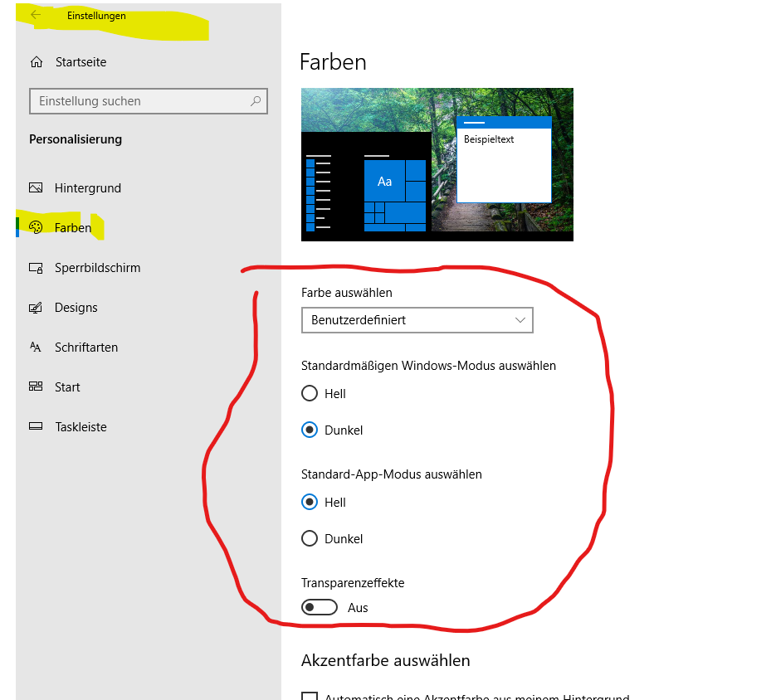The height and width of the screenshot is (700, 776).
Task: Click the Personalisierung heading
Action: (76, 139)
